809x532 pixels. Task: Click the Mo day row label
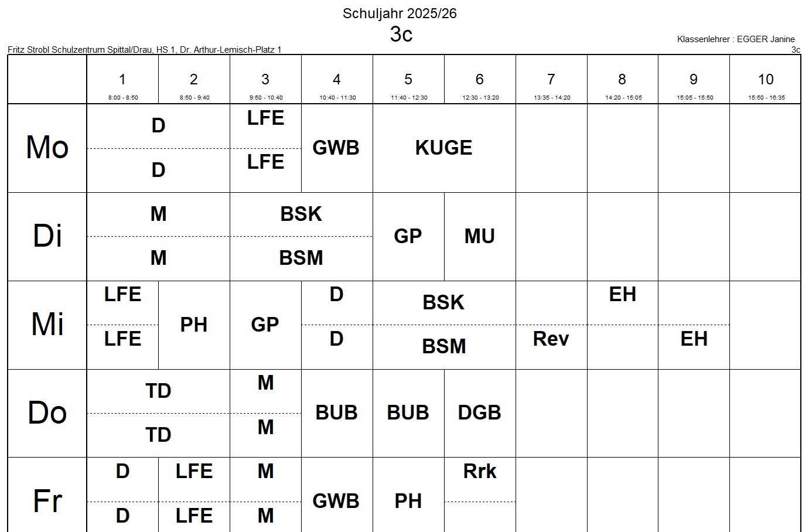coord(47,148)
